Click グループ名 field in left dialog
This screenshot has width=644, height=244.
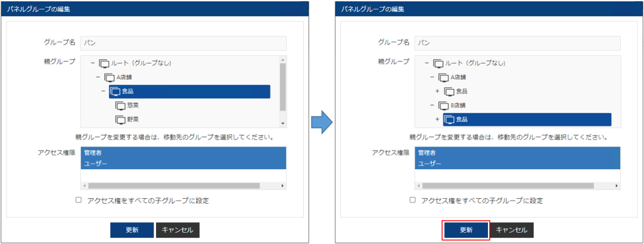[184, 43]
